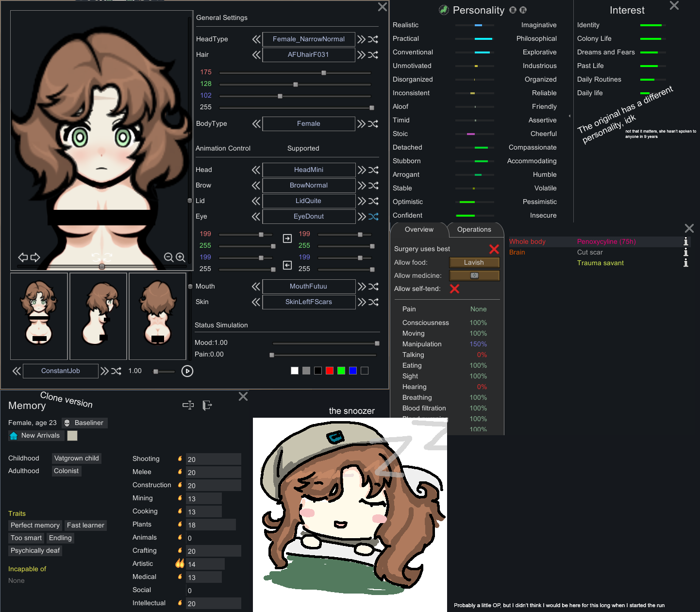Viewport: 700px width, 612px height.
Task: Randomize the HeadType selection
Action: (x=373, y=39)
